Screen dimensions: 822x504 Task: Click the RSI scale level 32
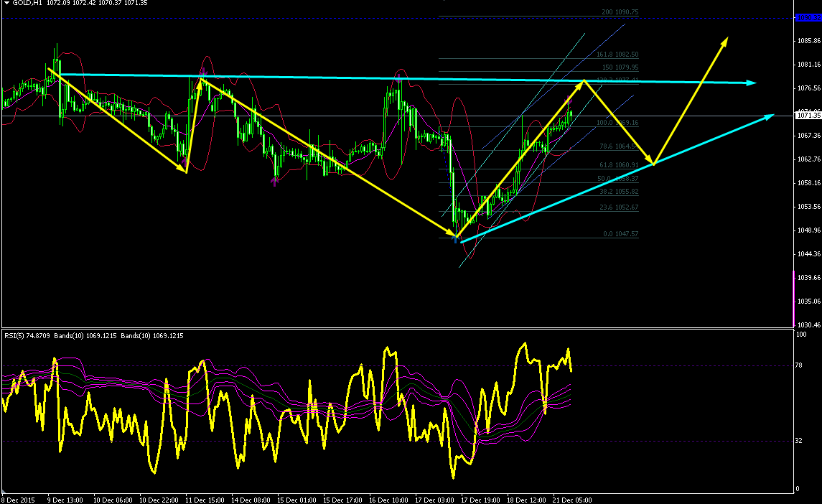pos(799,441)
